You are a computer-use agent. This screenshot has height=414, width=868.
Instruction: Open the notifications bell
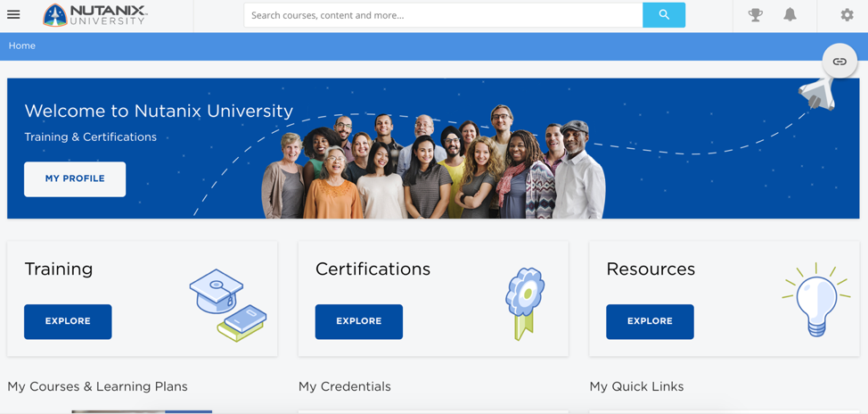pyautogui.click(x=790, y=15)
